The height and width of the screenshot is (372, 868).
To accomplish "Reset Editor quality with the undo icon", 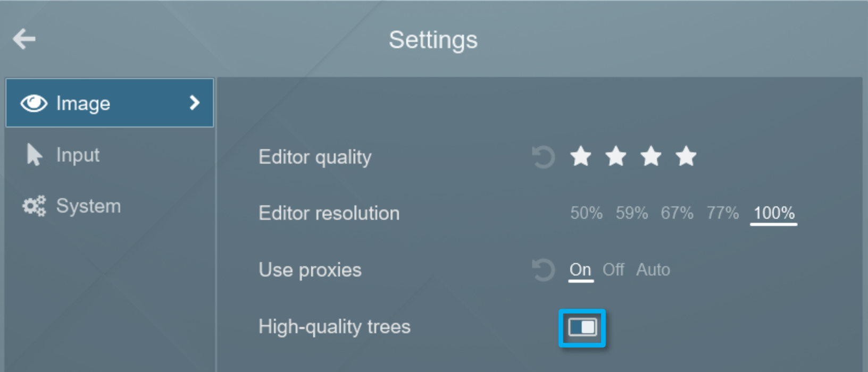I will tap(542, 157).
